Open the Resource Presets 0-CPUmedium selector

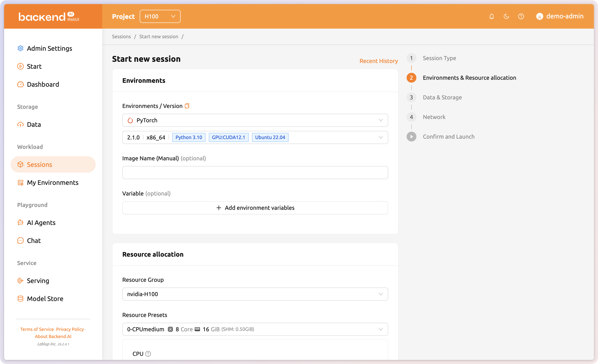pos(255,329)
